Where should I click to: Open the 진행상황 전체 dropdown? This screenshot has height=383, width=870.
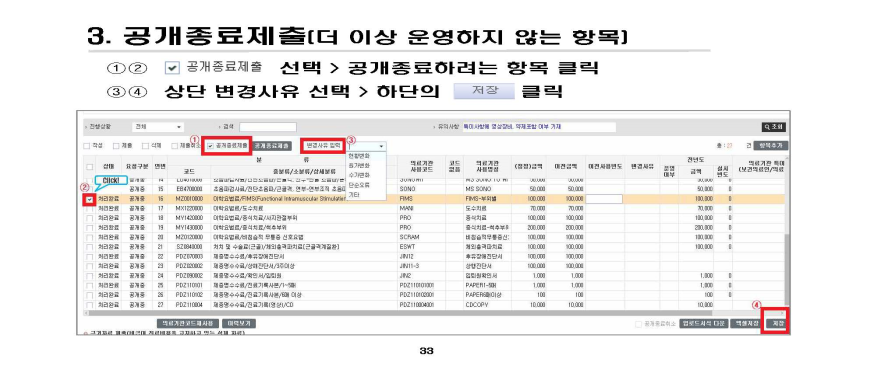click(158, 127)
